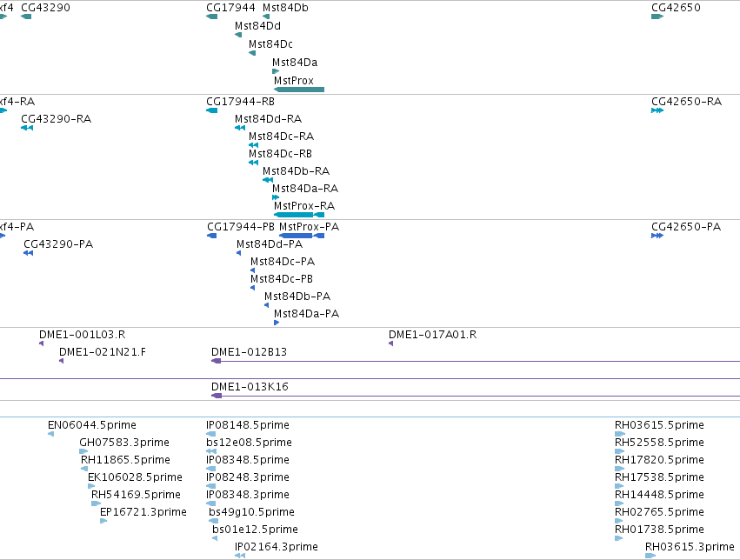The width and height of the screenshot is (740, 560).
Task: Select Mst84Dc gene label
Action: pos(270,44)
